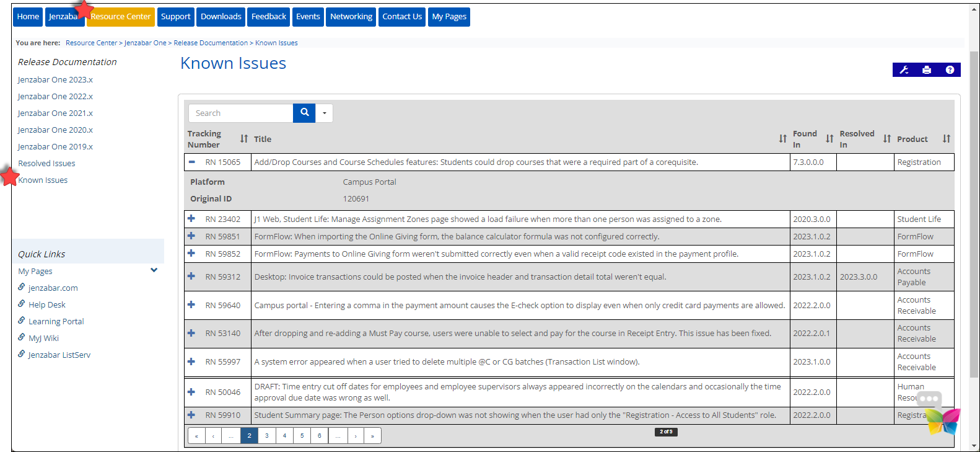The image size is (980, 452).
Task: Open the Resource Center menu tab
Action: coord(121,17)
